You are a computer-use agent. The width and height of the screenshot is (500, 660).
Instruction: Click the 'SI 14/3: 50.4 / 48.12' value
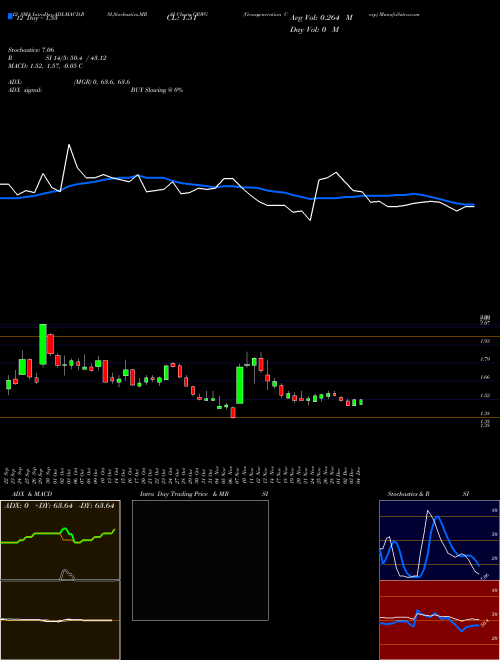[x=76, y=58]
